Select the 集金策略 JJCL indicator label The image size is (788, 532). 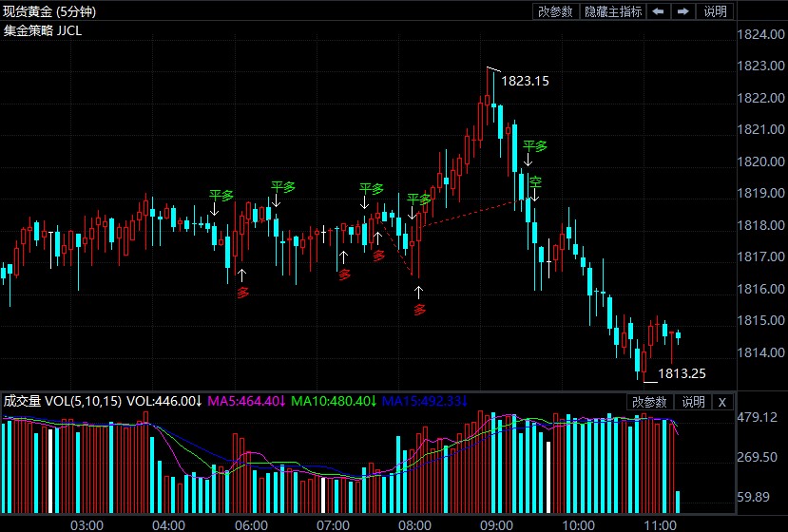click(x=43, y=30)
